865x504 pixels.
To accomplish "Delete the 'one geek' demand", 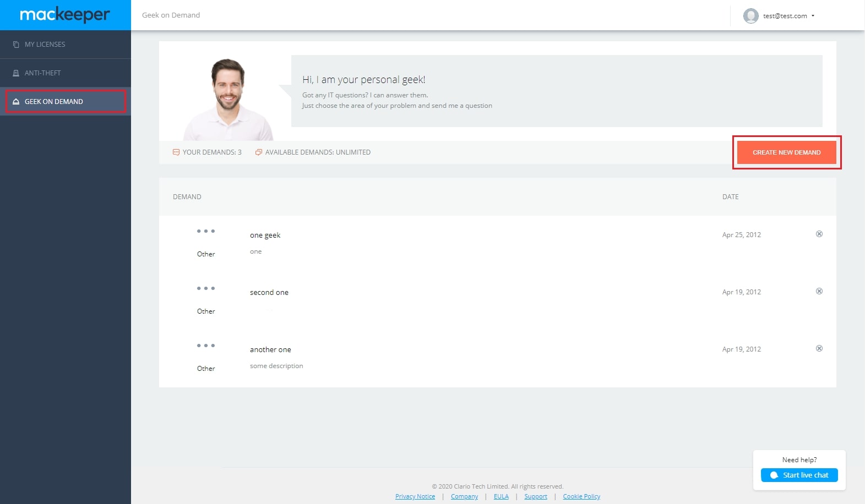I will point(819,234).
